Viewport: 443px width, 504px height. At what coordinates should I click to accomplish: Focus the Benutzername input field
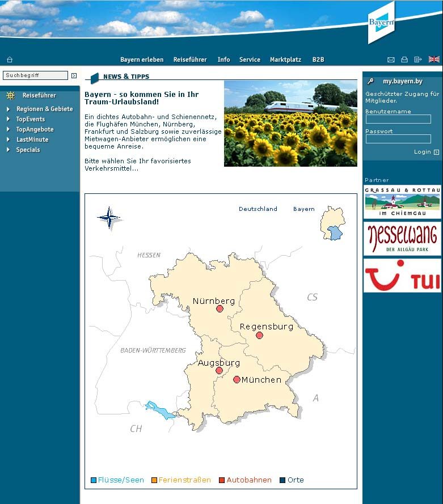(398, 119)
